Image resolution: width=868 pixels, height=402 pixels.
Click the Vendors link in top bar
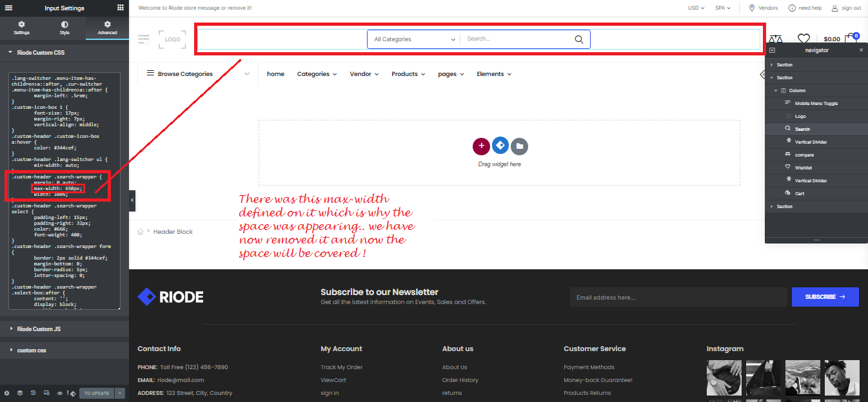(764, 8)
